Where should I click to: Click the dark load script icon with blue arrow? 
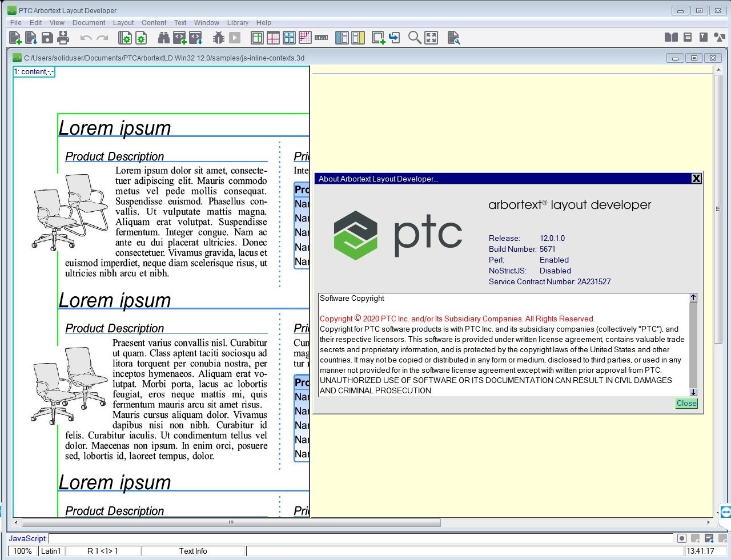[709, 538]
